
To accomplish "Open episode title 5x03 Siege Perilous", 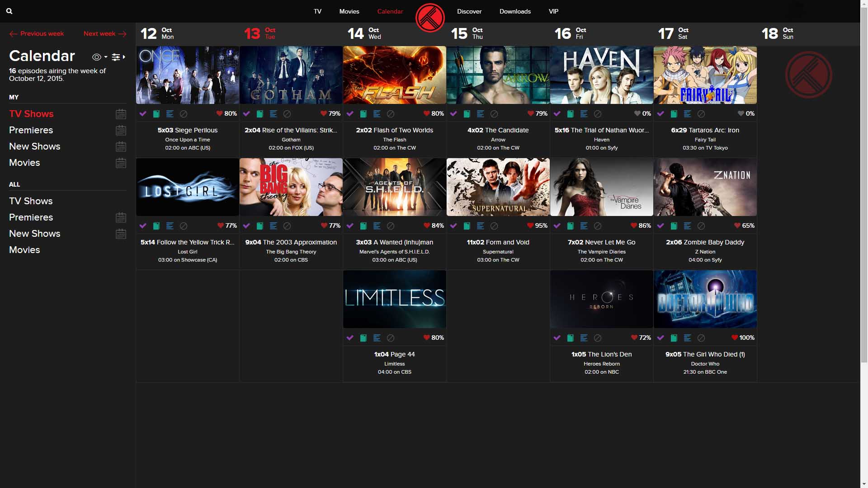I will click(x=188, y=130).
